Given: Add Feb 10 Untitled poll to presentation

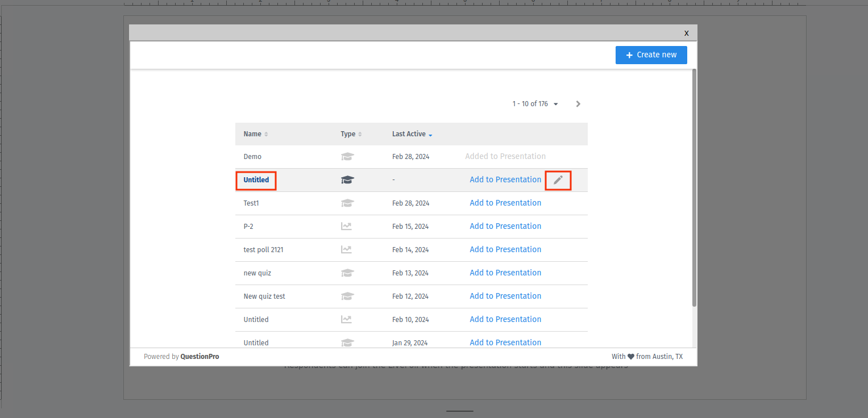Looking at the screenshot, I should click(505, 319).
